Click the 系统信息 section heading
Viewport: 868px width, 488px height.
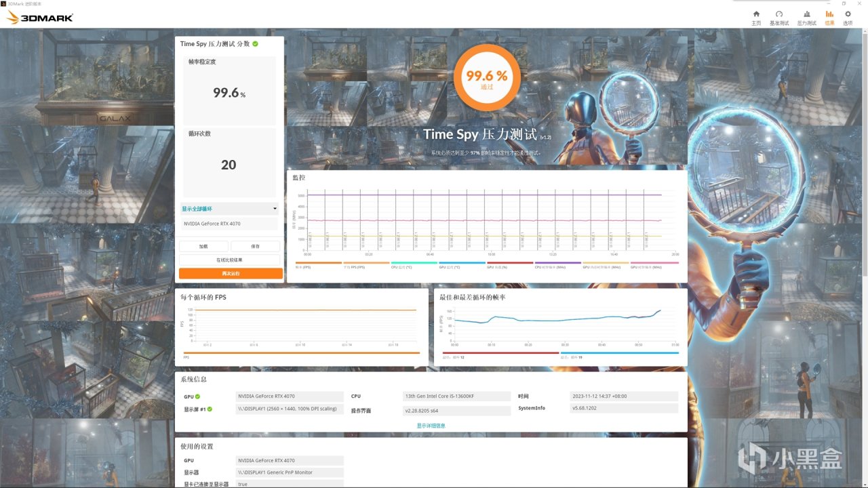[x=194, y=380]
